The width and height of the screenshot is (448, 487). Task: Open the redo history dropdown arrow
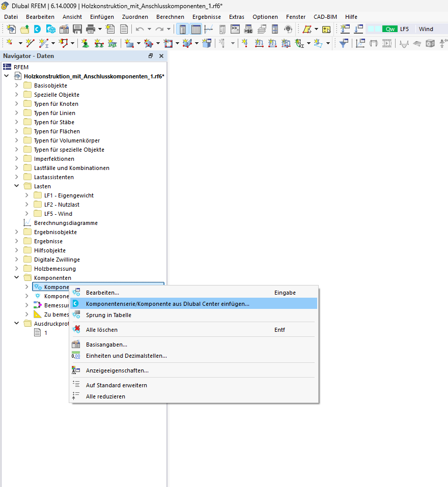pyautogui.click(x=169, y=29)
